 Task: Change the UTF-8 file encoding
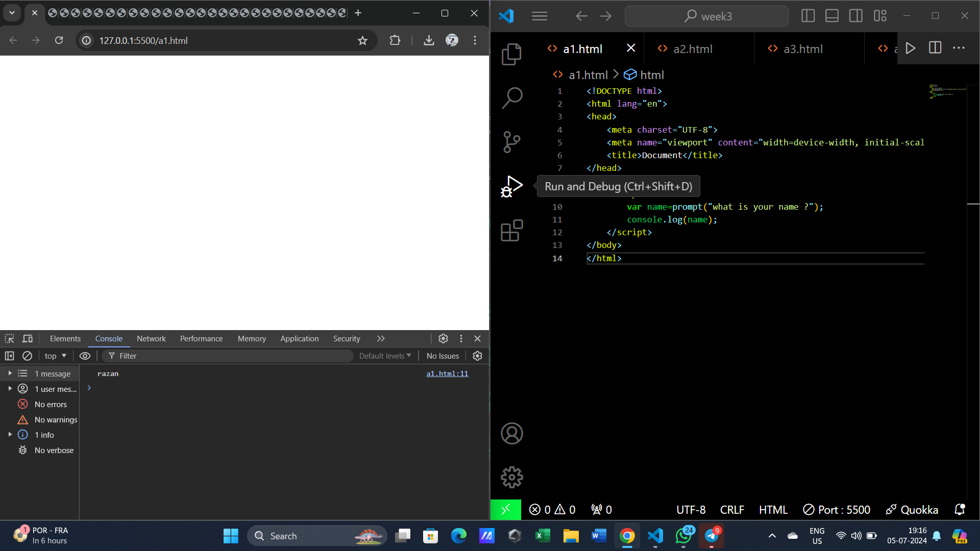[x=691, y=510]
